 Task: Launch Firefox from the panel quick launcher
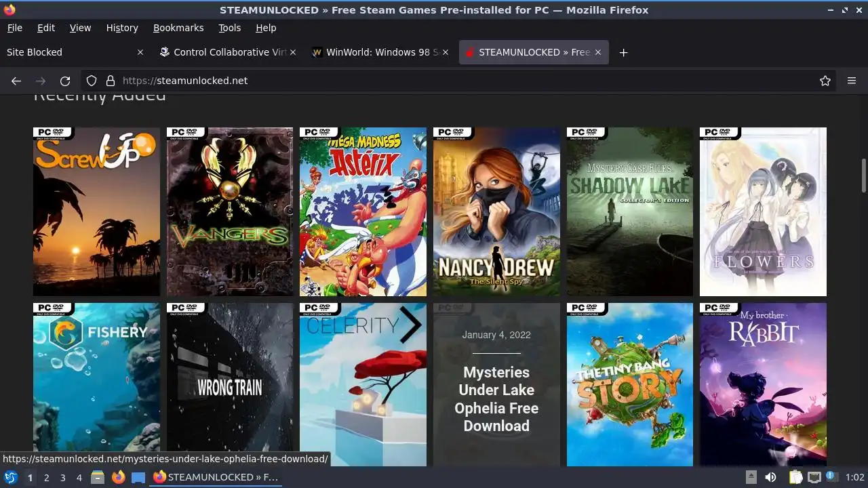[118, 477]
